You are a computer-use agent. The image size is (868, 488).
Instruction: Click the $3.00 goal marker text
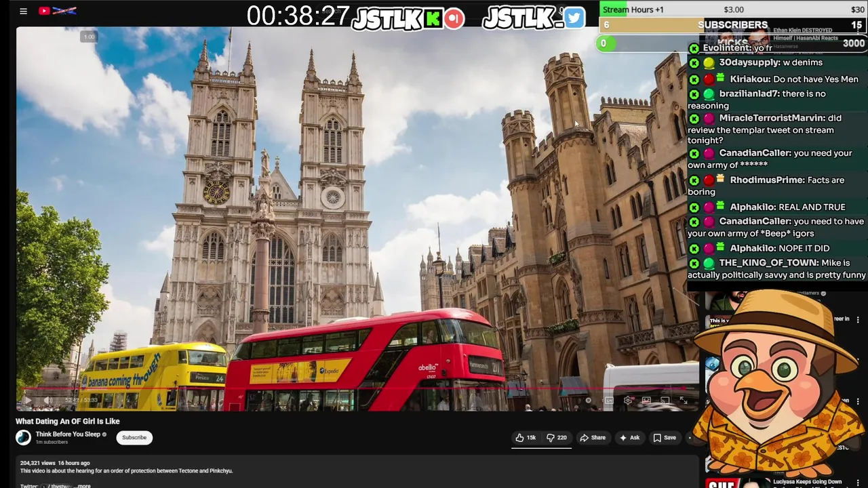tap(734, 9)
